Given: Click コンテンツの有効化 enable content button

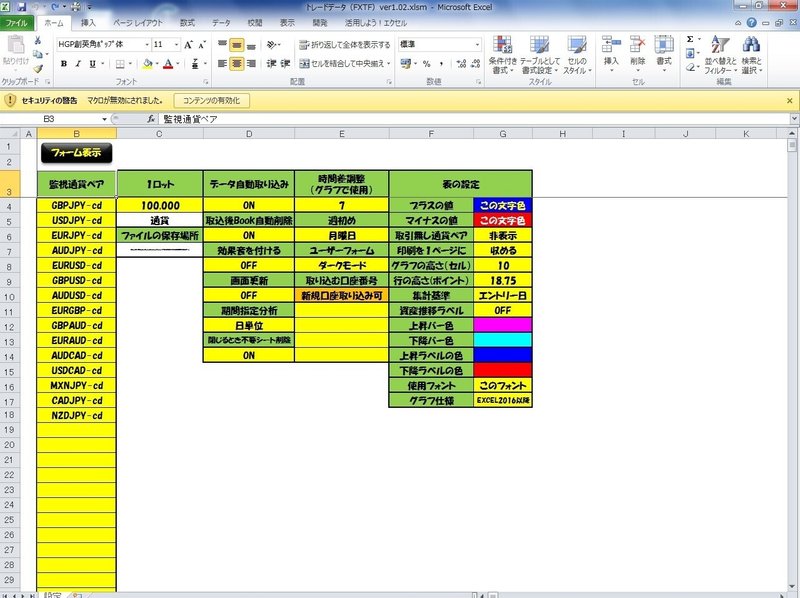Looking at the screenshot, I should [x=212, y=101].
